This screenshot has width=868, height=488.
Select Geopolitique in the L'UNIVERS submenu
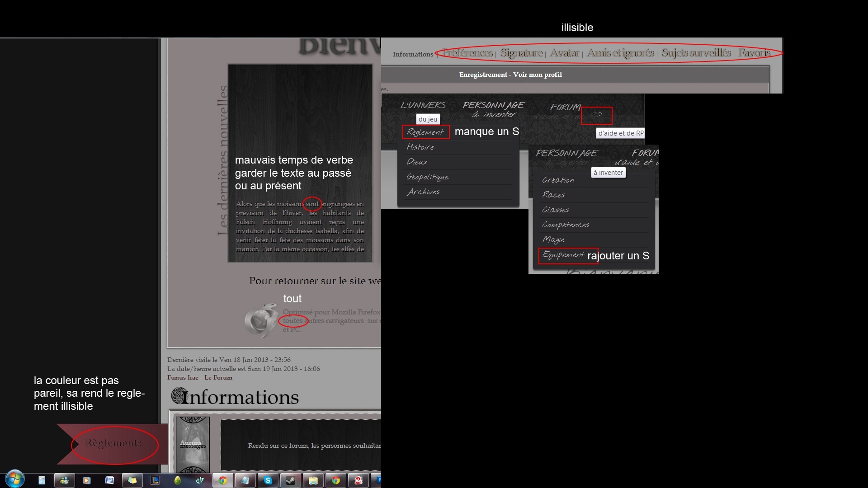click(x=427, y=177)
